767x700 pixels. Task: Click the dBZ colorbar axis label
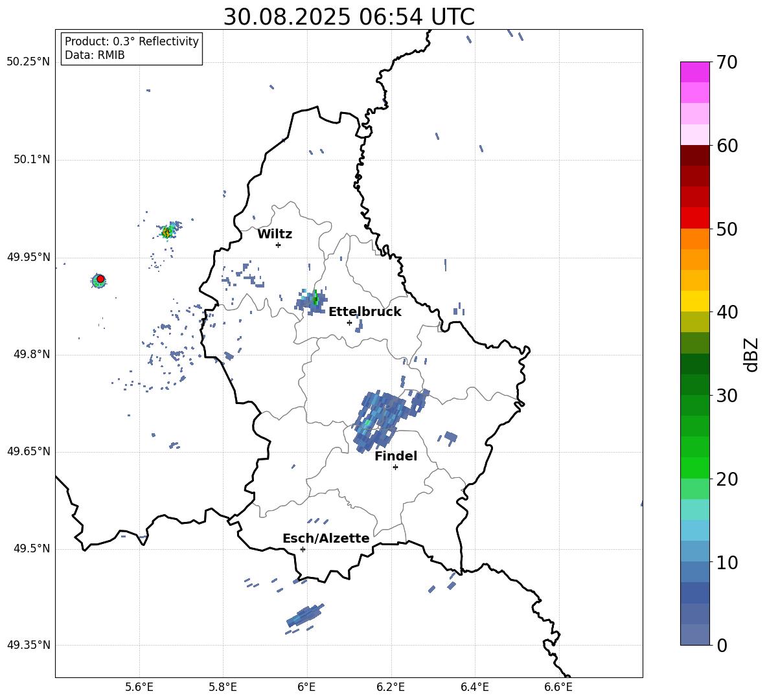pyautogui.click(x=752, y=354)
